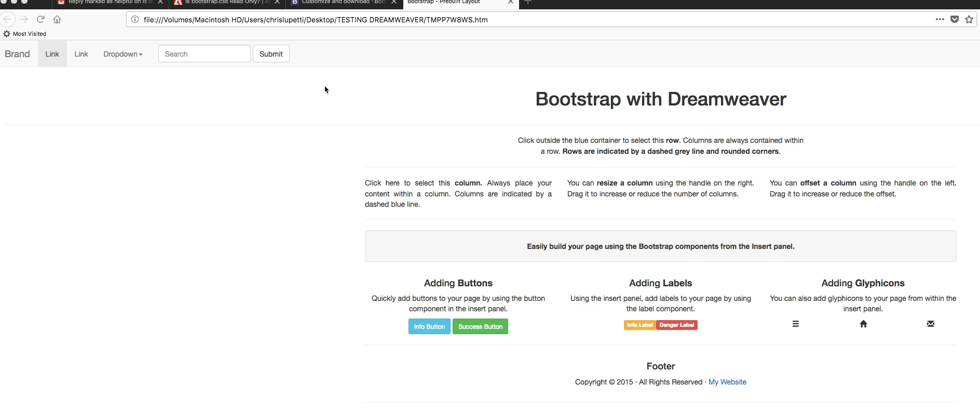Open the page actions three-dot menu
This screenshot has height=410, width=980.
940,19
